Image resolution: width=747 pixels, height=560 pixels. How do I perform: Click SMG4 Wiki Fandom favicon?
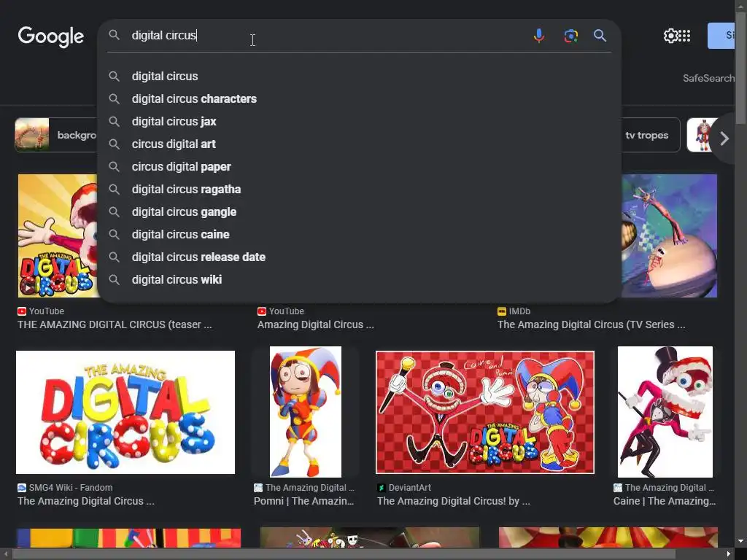(21, 488)
